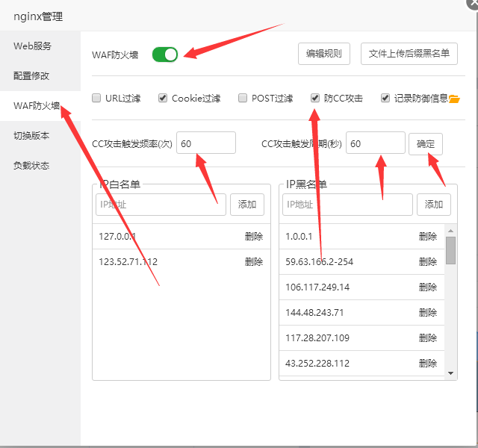Viewport: 478px width, 448px height.
Task: Delete 123.52.71.112 from the whitelist
Action: point(254,262)
